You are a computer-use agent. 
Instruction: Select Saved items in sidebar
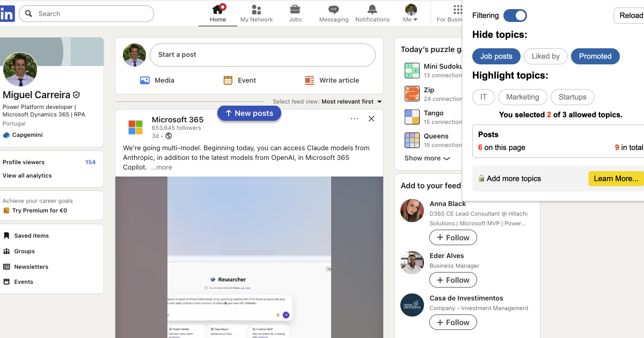[x=31, y=236]
